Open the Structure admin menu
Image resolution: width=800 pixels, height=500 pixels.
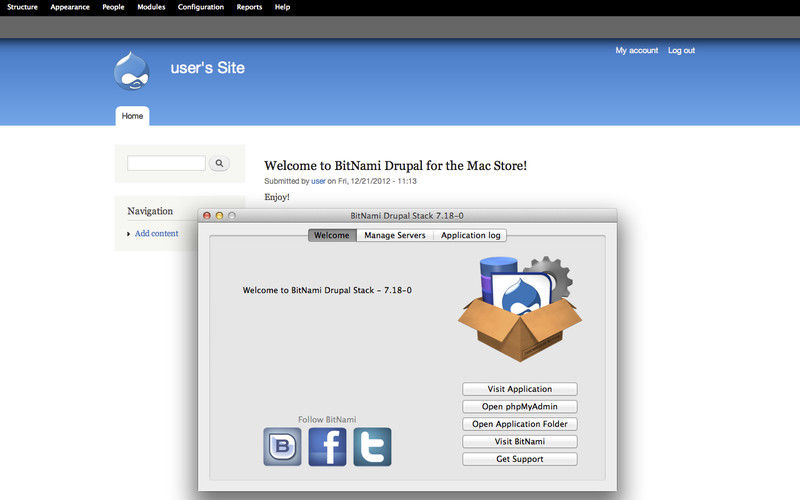coord(22,7)
